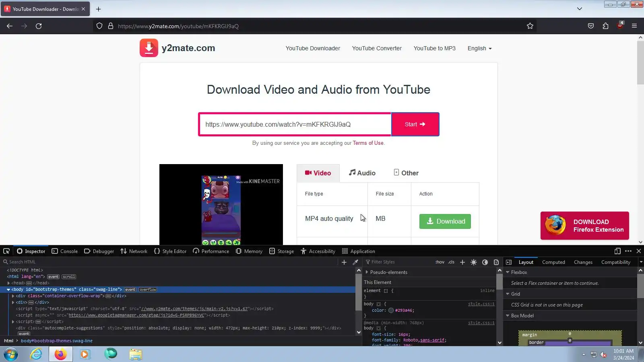Click the add new CSS rule plus icon
644x362 pixels.
tap(462, 262)
